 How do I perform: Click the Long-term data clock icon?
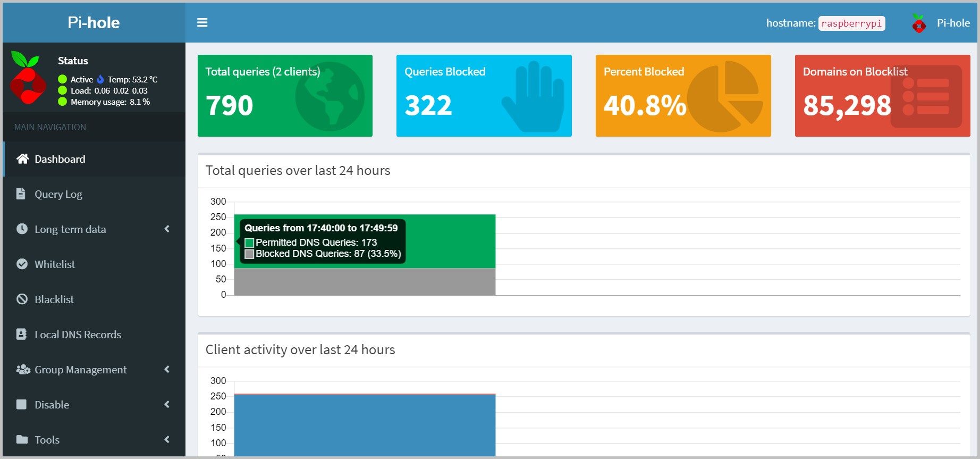(22, 229)
